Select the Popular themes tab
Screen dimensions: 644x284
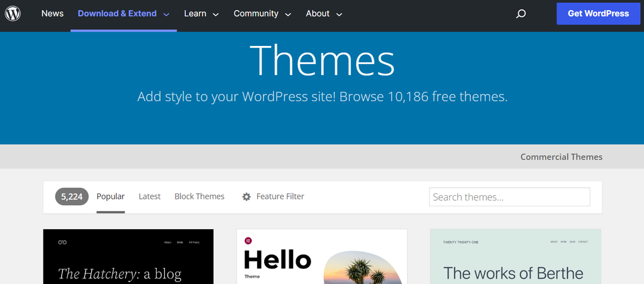[x=111, y=196]
